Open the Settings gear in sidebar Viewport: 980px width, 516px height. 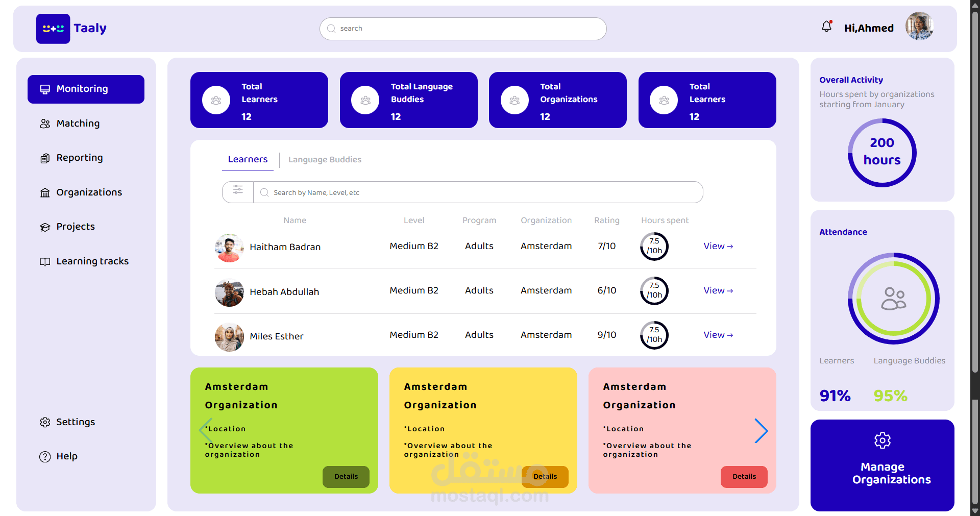[45, 422]
